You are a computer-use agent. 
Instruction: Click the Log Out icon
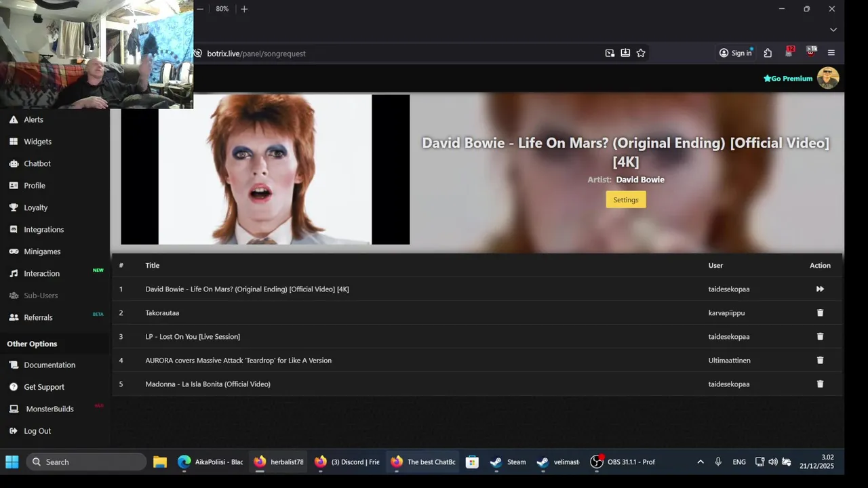pos(14,431)
